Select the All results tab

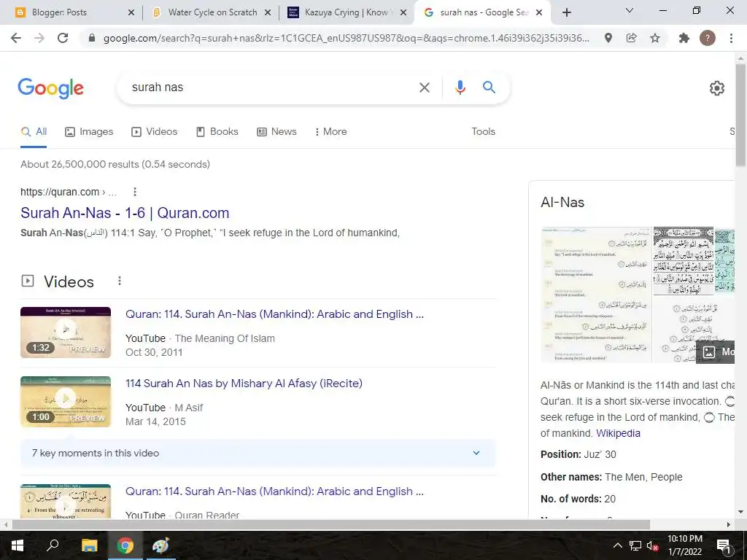34,132
